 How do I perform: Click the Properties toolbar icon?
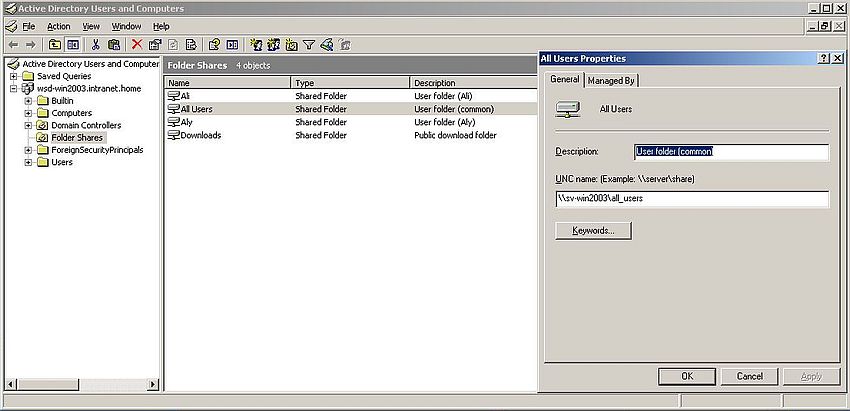click(155, 44)
